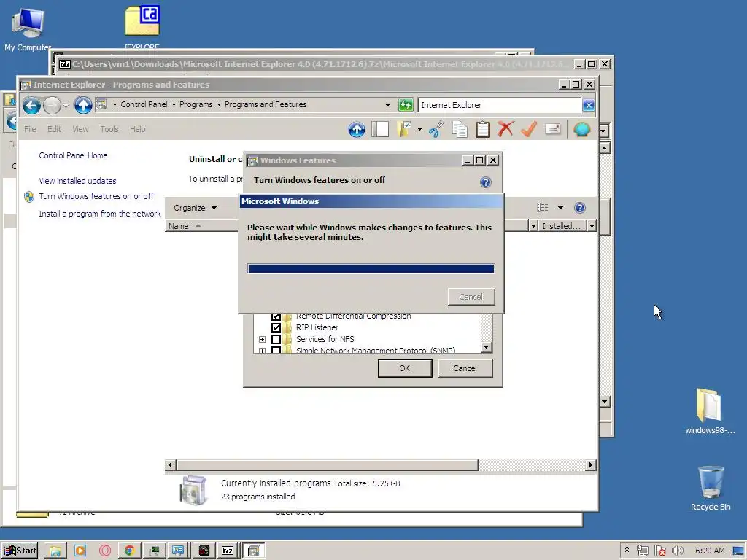Screen dimensions: 747x560
Task: Select the windows98 folder on desktop
Action: coord(710,411)
